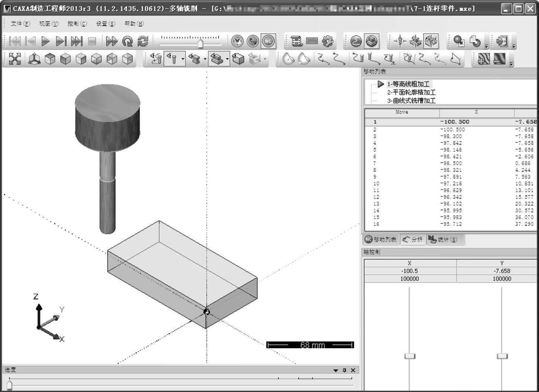Viewport: 539px width, 392px height.
Task: Collapse the 进度 panel dropdown arrow
Action: 336,370
